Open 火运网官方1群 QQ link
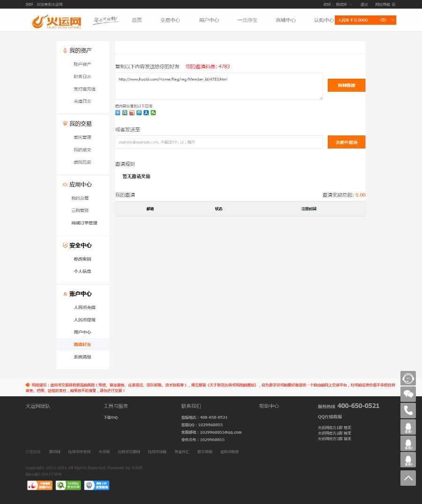Image resolution: width=422 pixels, height=504 pixels. 334,428
